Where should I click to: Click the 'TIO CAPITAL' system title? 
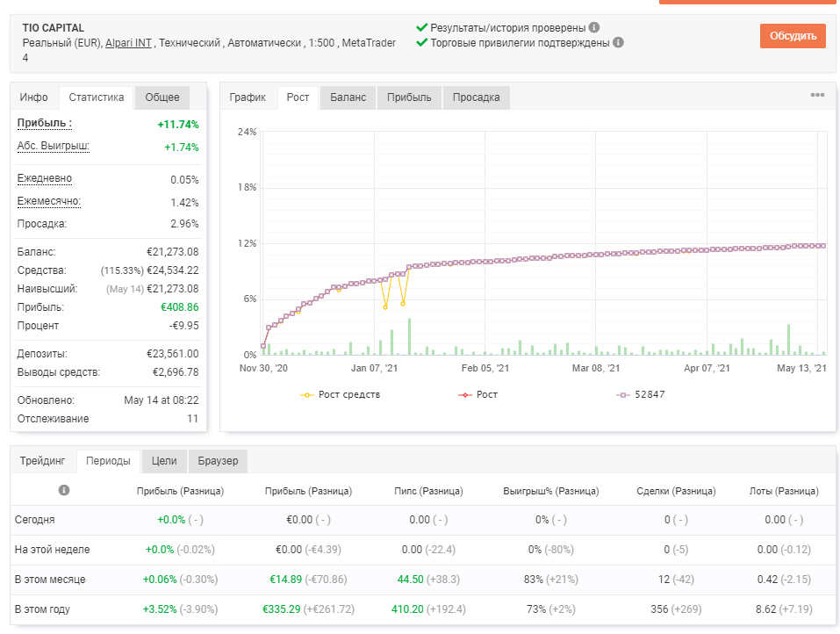53,28
